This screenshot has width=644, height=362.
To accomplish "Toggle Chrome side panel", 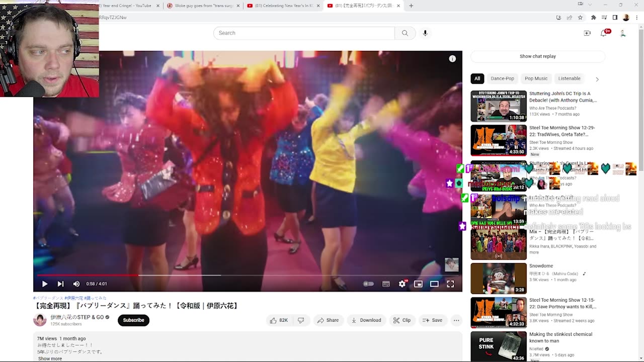I will coord(615,18).
